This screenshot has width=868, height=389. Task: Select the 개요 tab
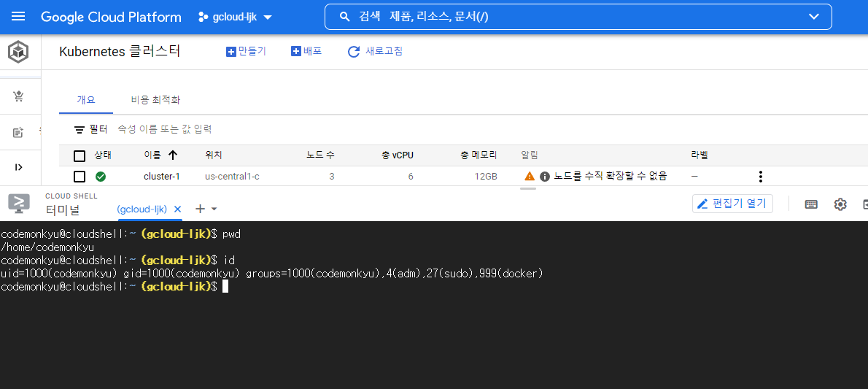pyautogui.click(x=86, y=100)
